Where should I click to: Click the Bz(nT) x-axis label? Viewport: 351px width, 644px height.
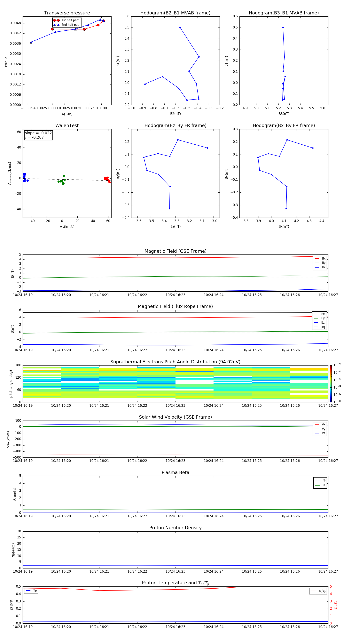[x=175, y=227]
